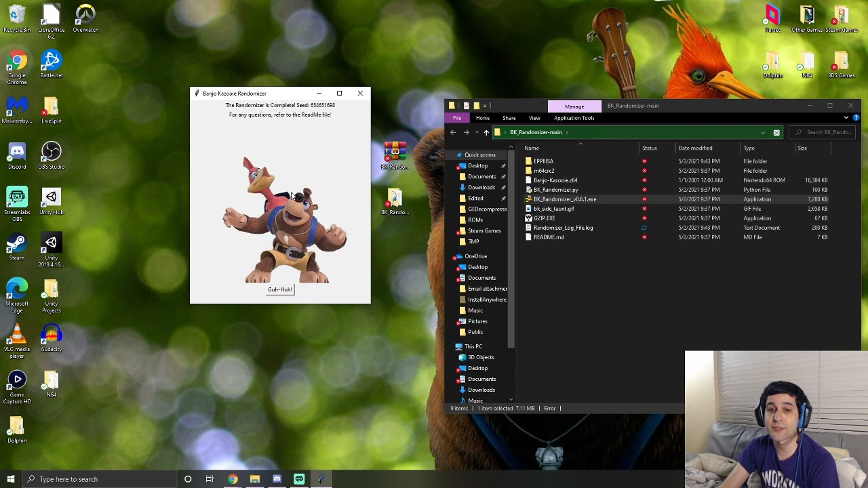Image resolution: width=868 pixels, height=488 pixels.
Task: Select the GZIP.EXE application icon
Action: click(x=528, y=218)
